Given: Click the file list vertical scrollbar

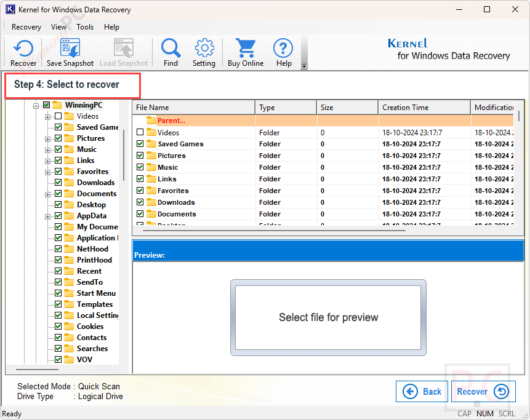Looking at the screenshot, I should [519, 116].
